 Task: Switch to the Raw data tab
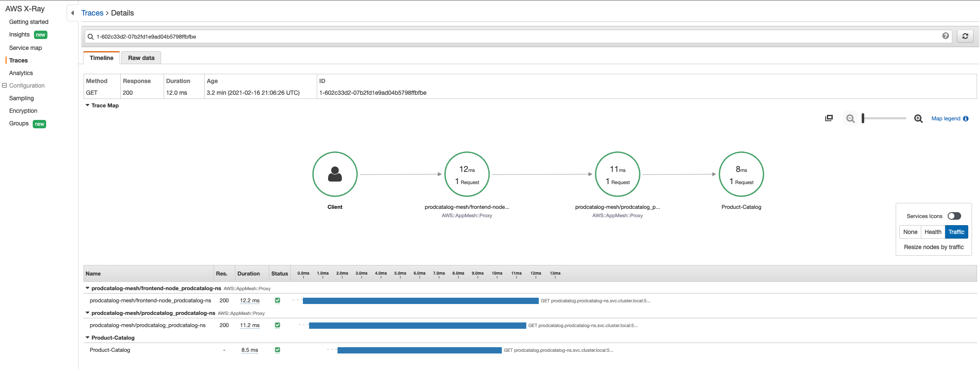[141, 58]
